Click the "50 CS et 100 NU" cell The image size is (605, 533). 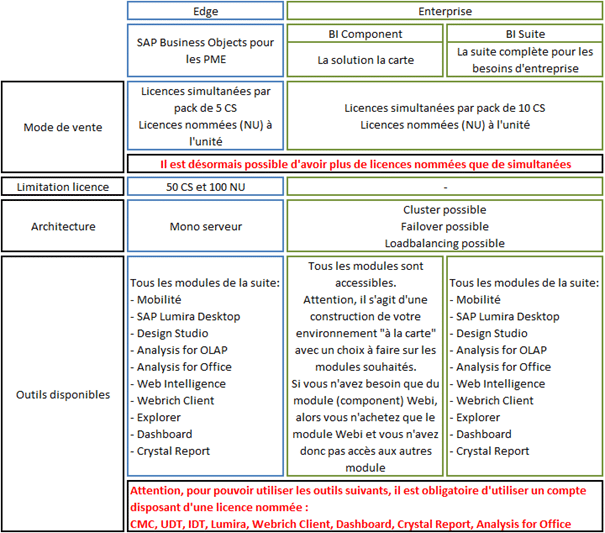[205, 187]
